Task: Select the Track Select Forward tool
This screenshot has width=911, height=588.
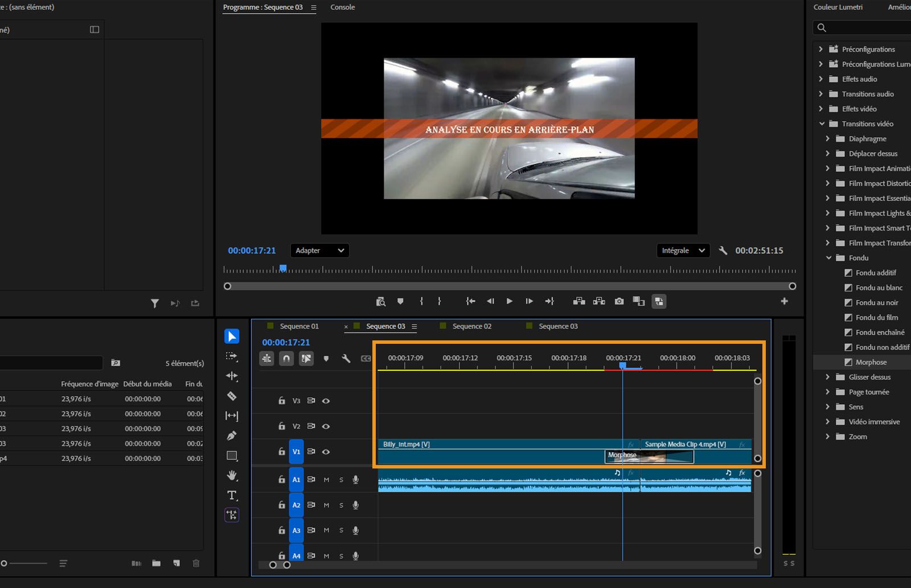Action: 232,356
